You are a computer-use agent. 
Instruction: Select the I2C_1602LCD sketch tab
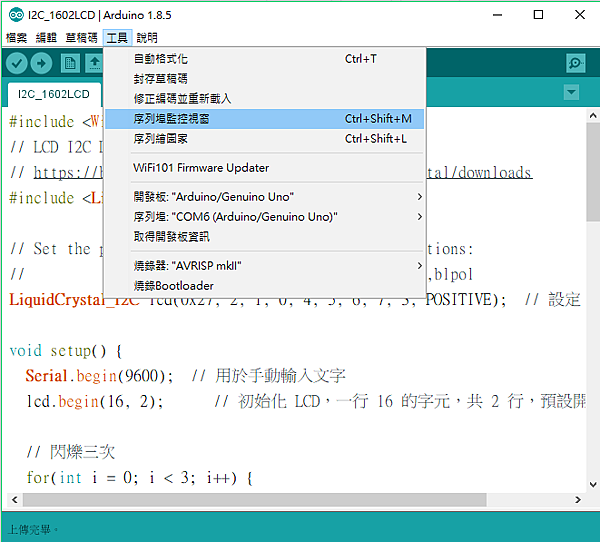pos(54,94)
